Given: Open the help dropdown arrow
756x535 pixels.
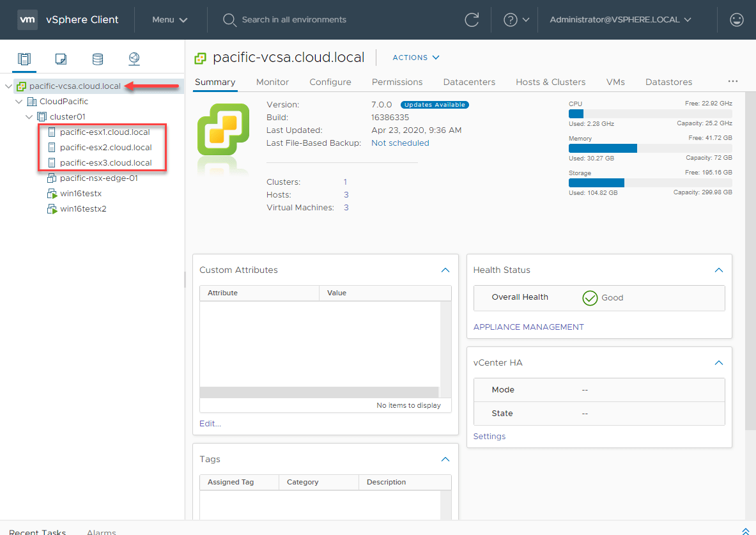Looking at the screenshot, I should [x=526, y=20].
